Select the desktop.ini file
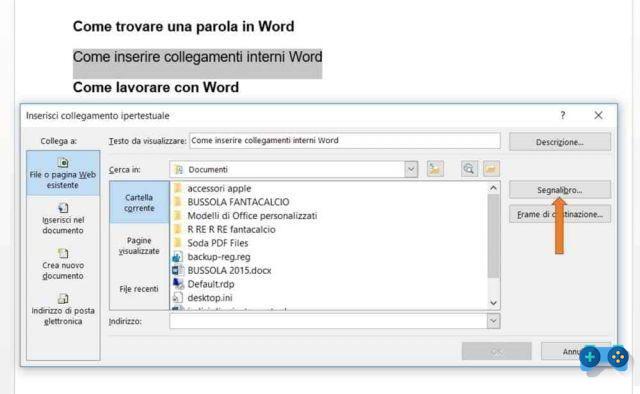The image size is (640, 394). (x=202, y=298)
